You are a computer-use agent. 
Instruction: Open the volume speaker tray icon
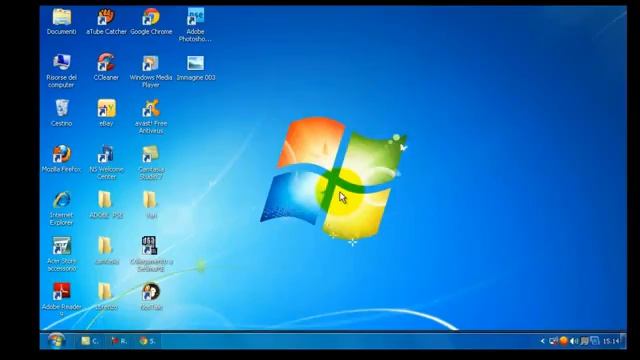(x=574, y=341)
